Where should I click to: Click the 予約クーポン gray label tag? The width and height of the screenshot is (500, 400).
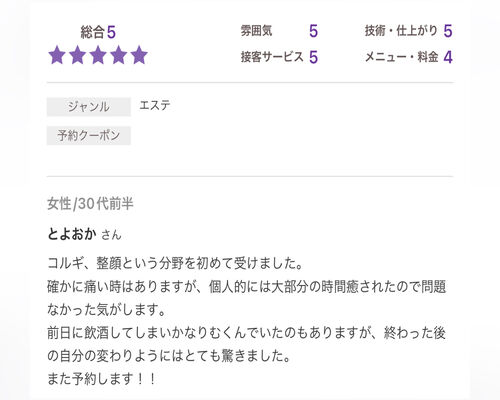[89, 136]
